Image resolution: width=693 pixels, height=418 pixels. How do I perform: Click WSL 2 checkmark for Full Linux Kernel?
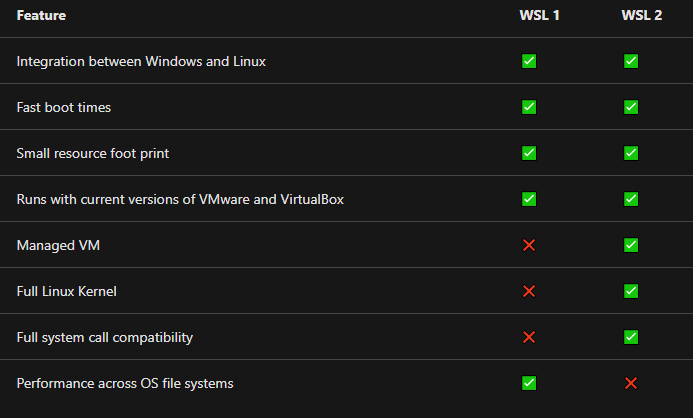[x=631, y=291]
